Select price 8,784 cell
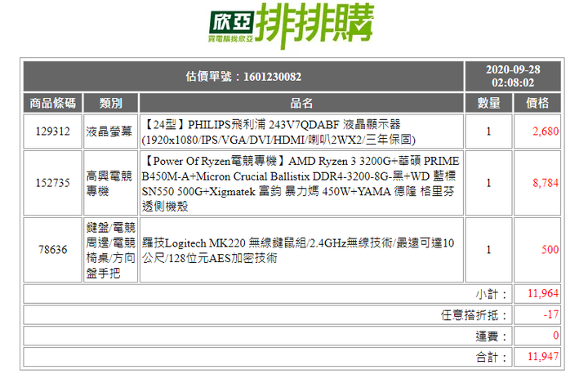 (x=537, y=183)
